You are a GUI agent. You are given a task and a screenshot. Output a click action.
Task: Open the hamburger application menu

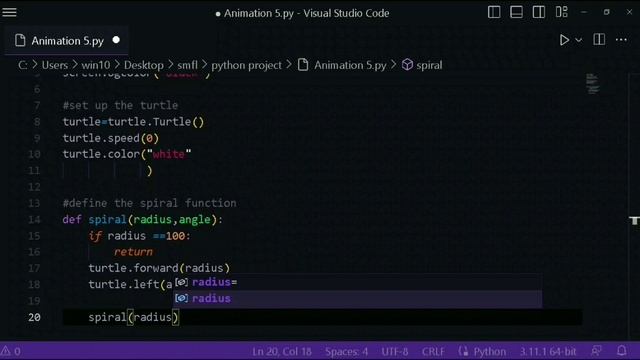9,12
